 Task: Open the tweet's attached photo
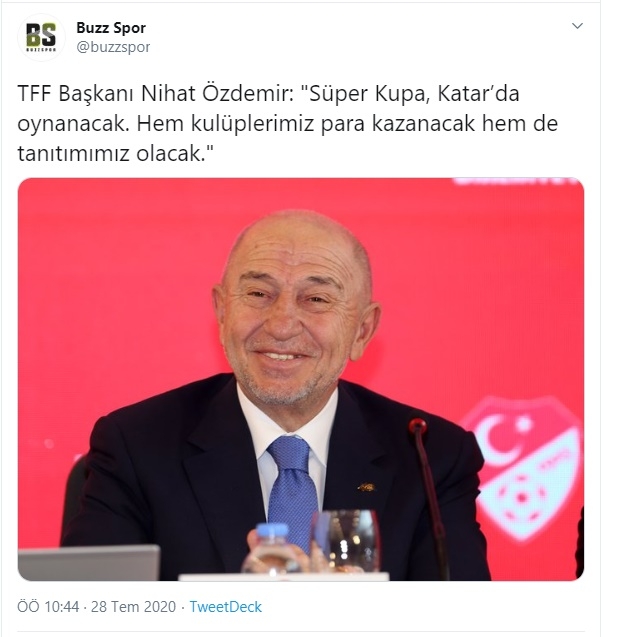(301, 379)
